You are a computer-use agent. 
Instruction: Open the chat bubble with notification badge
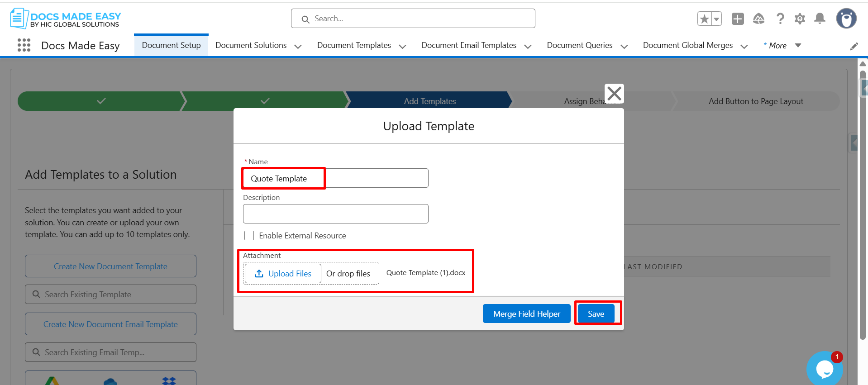(x=825, y=368)
